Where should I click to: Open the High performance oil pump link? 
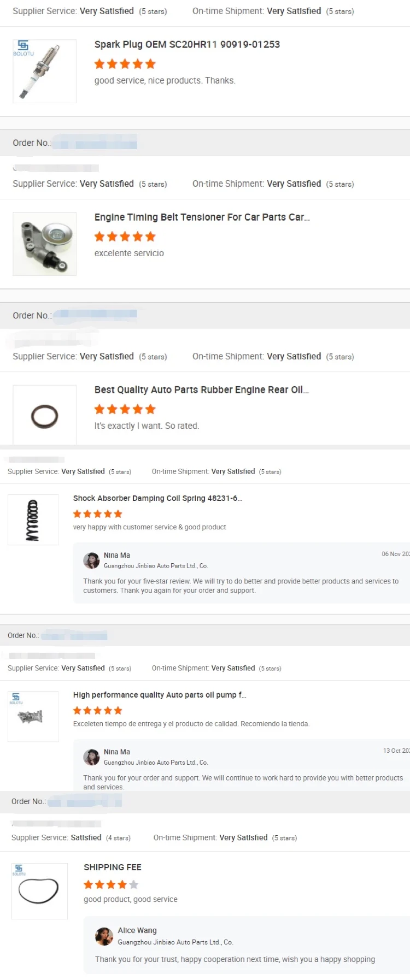160,695
